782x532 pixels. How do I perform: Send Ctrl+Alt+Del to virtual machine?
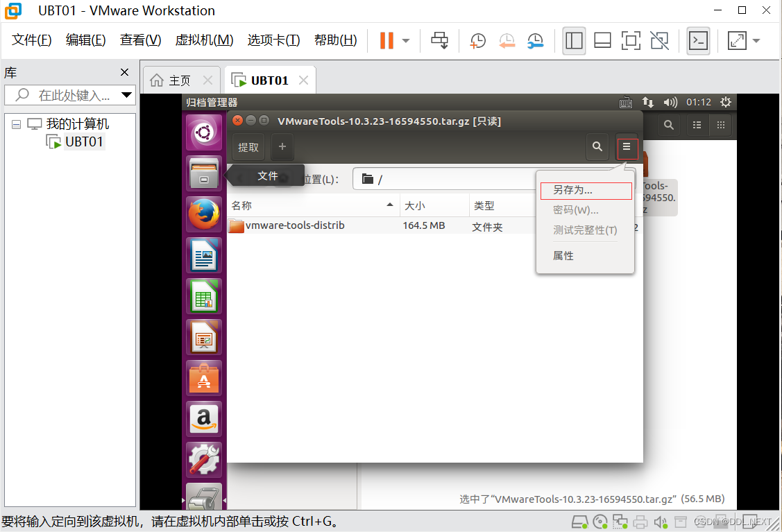tap(439, 40)
